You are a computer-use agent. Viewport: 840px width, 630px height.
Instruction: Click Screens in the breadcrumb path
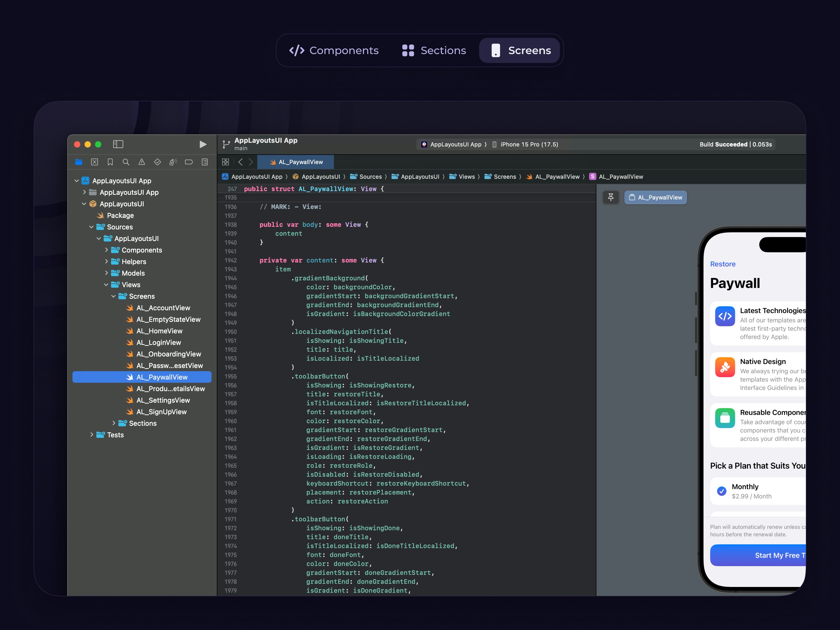500,177
